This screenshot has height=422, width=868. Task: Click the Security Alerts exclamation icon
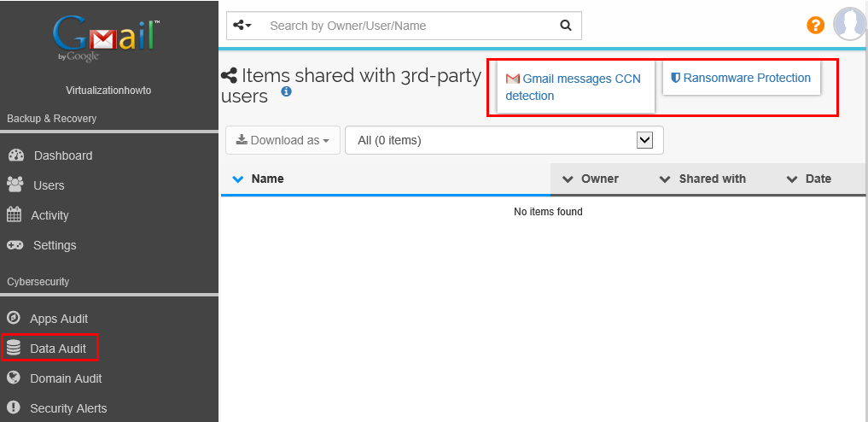[x=14, y=407]
